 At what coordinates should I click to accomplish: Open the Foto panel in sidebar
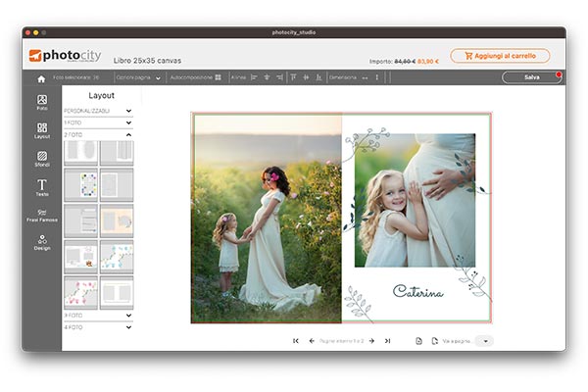[x=42, y=102]
